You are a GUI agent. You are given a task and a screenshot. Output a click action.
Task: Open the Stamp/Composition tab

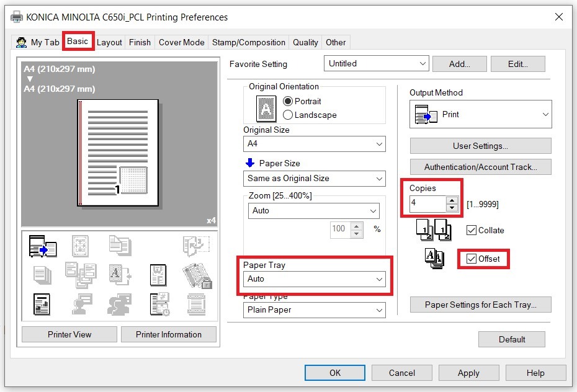tap(248, 42)
